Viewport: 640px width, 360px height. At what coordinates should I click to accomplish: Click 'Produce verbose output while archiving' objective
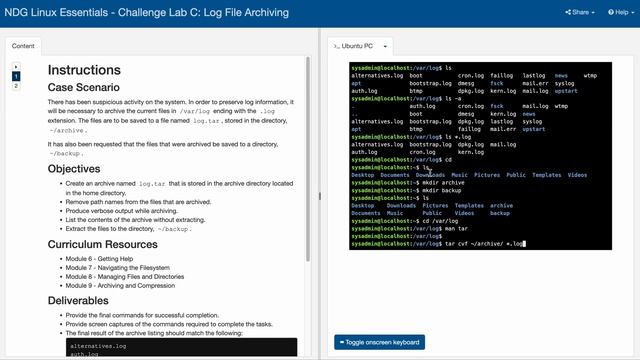tap(122, 211)
